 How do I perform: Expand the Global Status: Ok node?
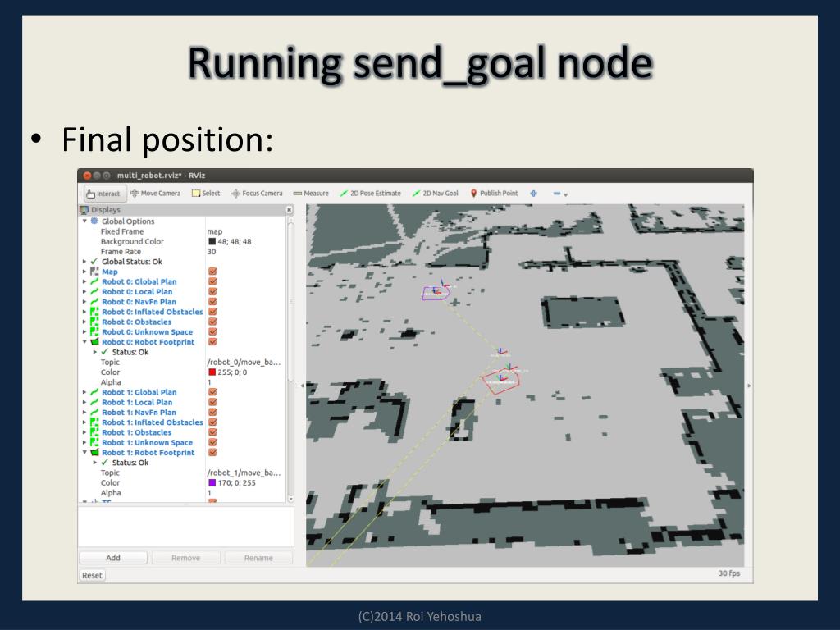pos(84,262)
